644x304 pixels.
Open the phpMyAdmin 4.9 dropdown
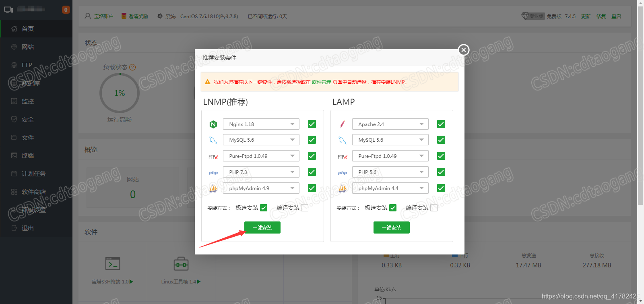tap(261, 188)
